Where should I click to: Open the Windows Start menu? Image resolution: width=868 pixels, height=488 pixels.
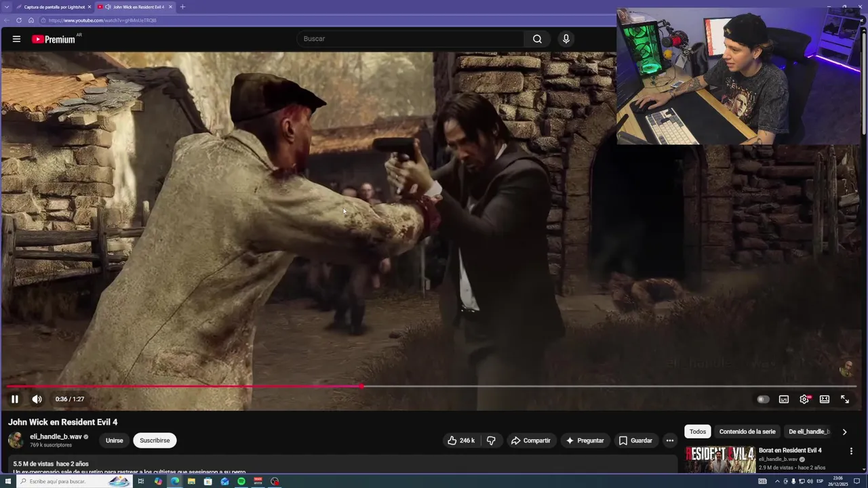pos(7,481)
